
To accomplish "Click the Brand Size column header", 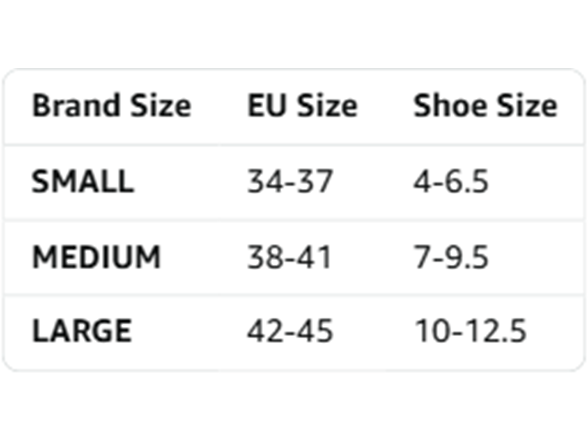I will coord(112,106).
